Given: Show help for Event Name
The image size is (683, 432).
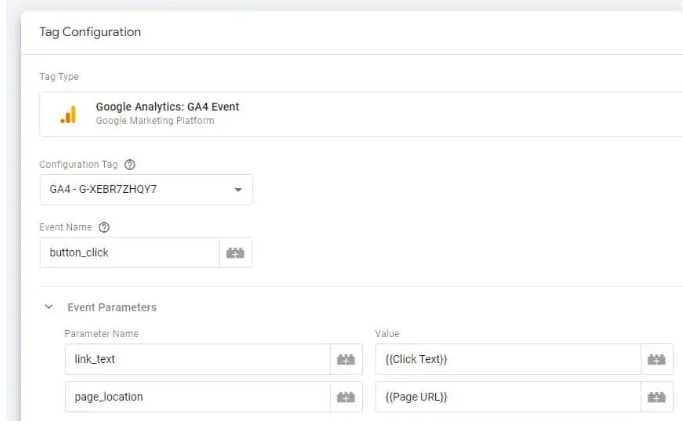Looking at the screenshot, I should [x=104, y=227].
